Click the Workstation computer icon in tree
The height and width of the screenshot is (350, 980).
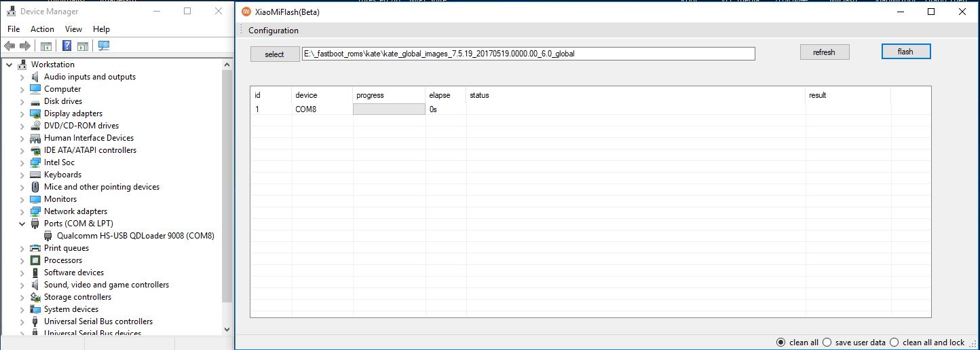(22, 65)
